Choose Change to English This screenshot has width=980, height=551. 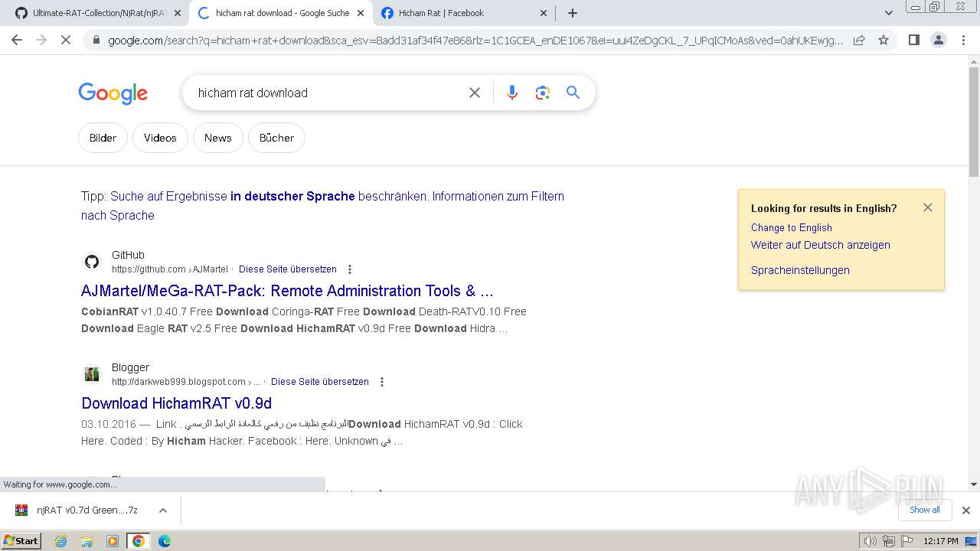(x=791, y=227)
